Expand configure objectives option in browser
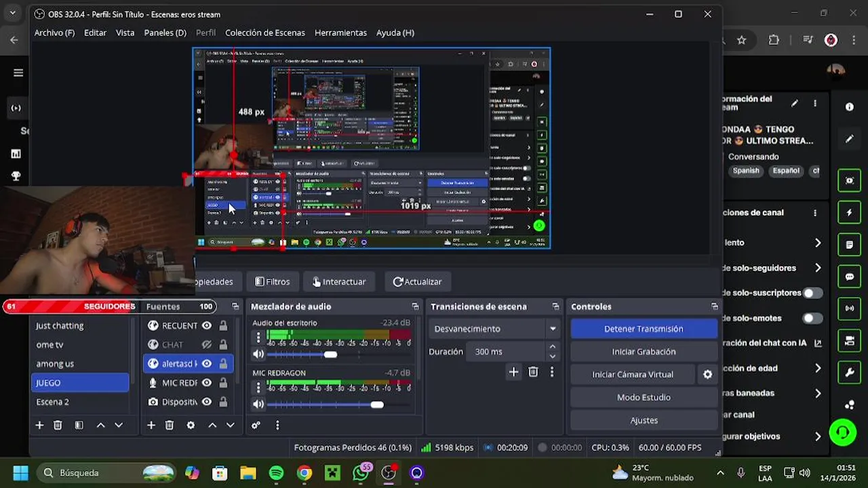The height and width of the screenshot is (488, 868). pyautogui.click(x=818, y=436)
